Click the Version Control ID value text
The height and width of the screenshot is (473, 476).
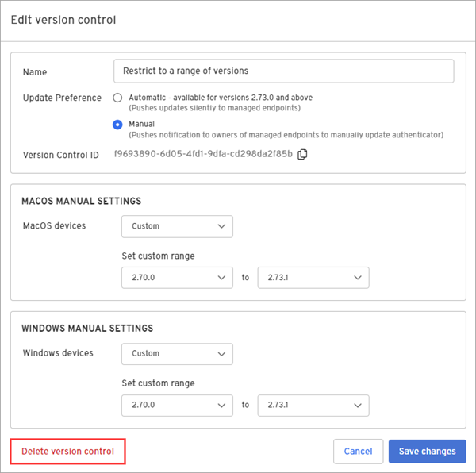pyautogui.click(x=203, y=154)
